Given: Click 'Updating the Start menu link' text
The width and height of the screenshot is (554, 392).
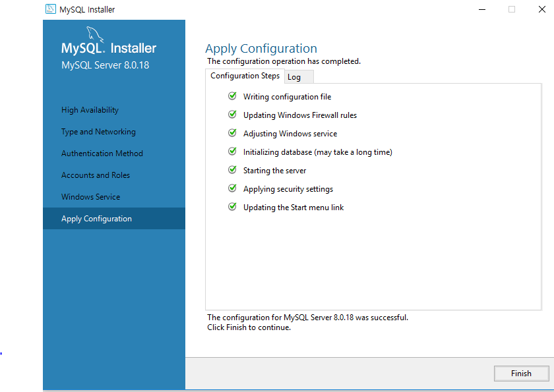Looking at the screenshot, I should point(293,208).
